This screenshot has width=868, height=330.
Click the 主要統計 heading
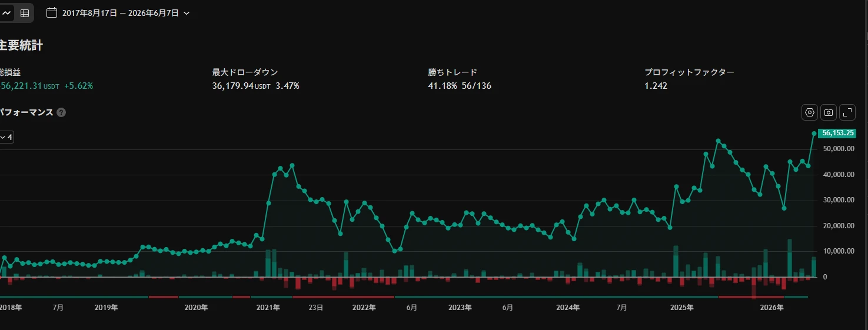pyautogui.click(x=21, y=45)
